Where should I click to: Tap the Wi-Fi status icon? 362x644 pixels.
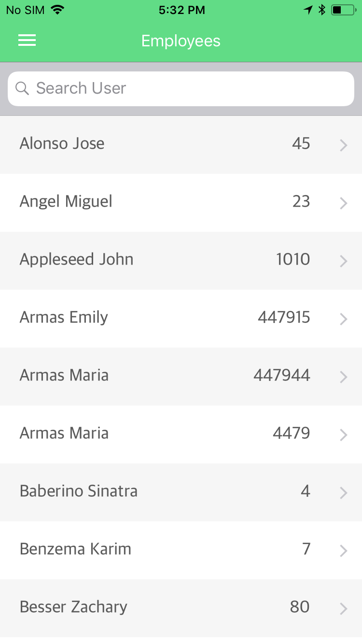coord(58,10)
